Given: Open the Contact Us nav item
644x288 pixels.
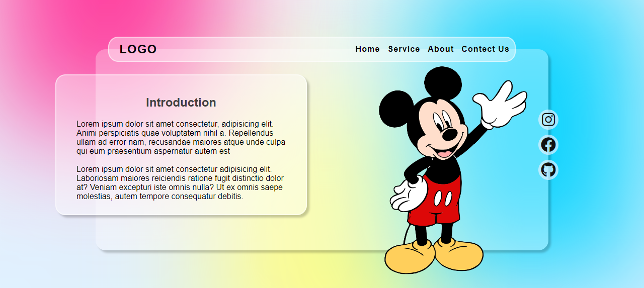Looking at the screenshot, I should coord(486,49).
